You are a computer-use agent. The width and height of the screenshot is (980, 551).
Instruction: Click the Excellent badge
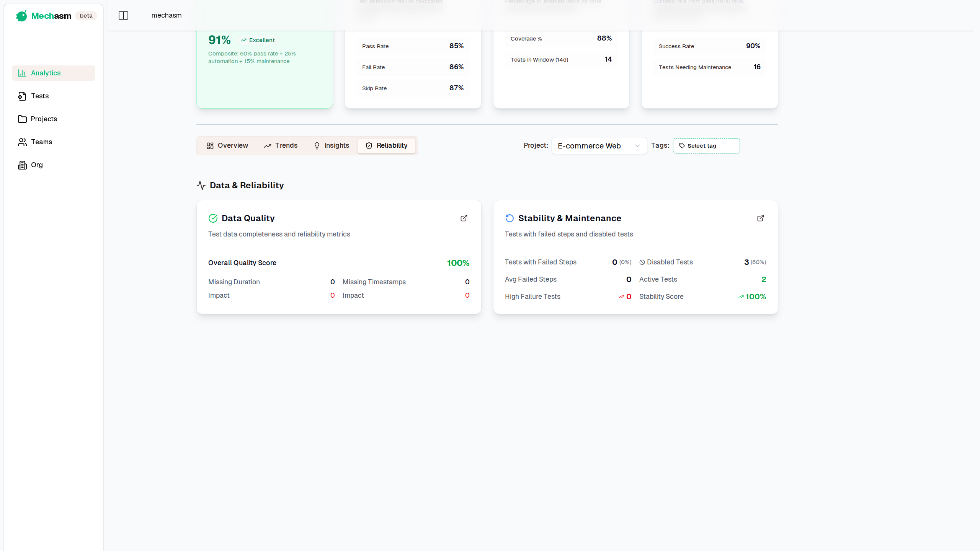pos(258,40)
